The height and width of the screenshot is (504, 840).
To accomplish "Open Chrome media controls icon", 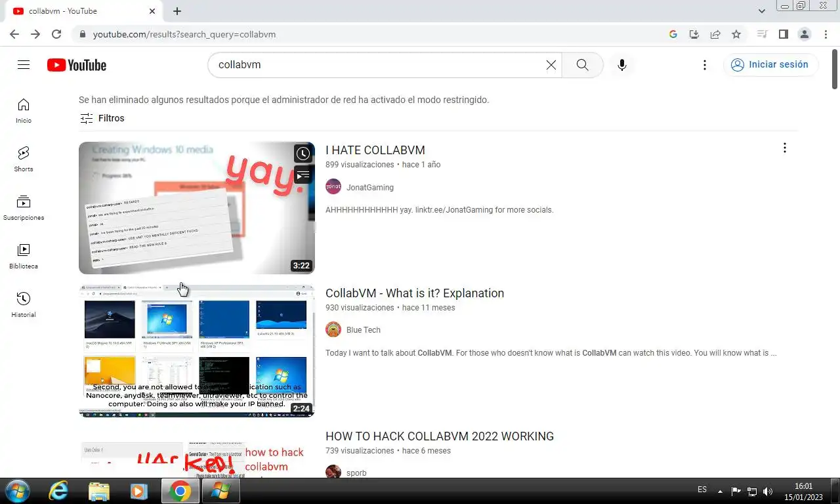I will (x=762, y=34).
